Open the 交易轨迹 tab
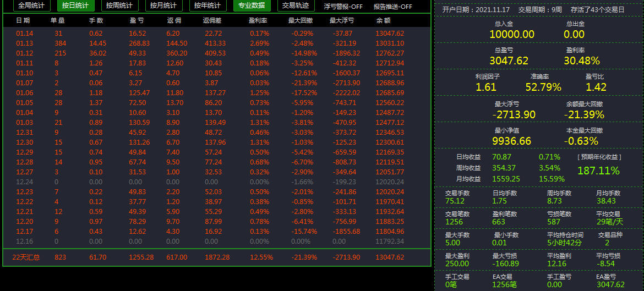Viewport: 644px width, 291px height. [x=296, y=6]
